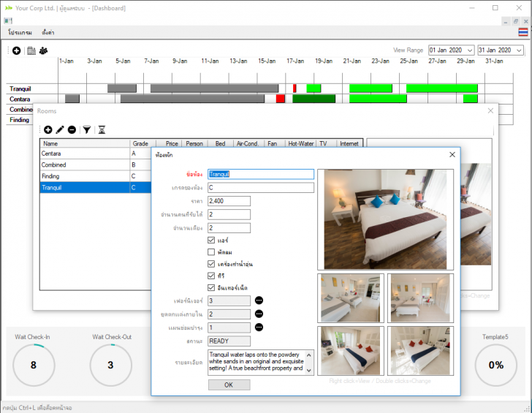Click the Template5 gauge showing 0%
The width and height of the screenshot is (532, 413).
pos(495,365)
